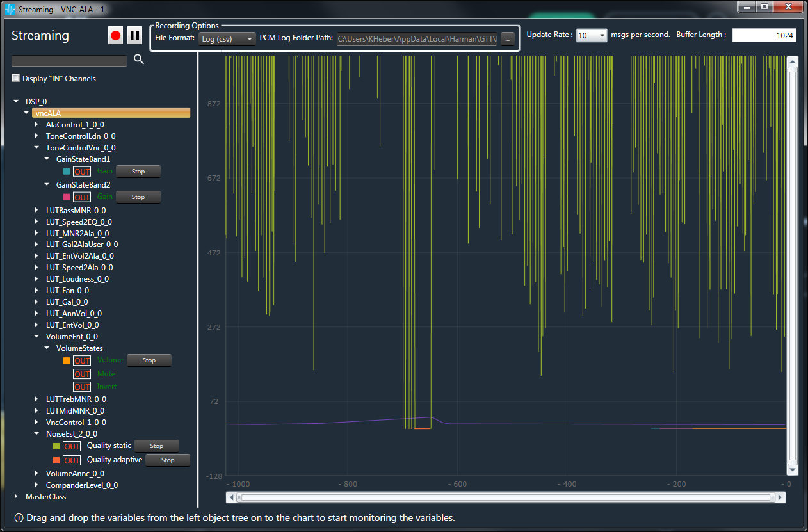Click the orange color swatch for Volume
This screenshot has height=532, width=808.
pos(67,360)
